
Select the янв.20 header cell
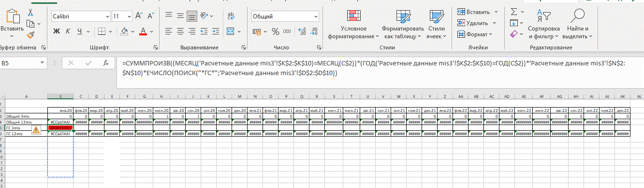[60, 111]
